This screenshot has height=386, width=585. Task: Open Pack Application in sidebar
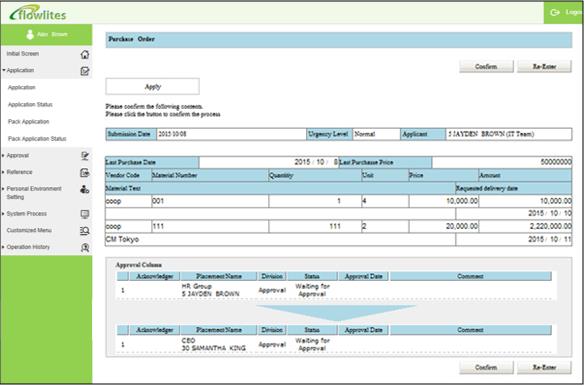point(28,122)
